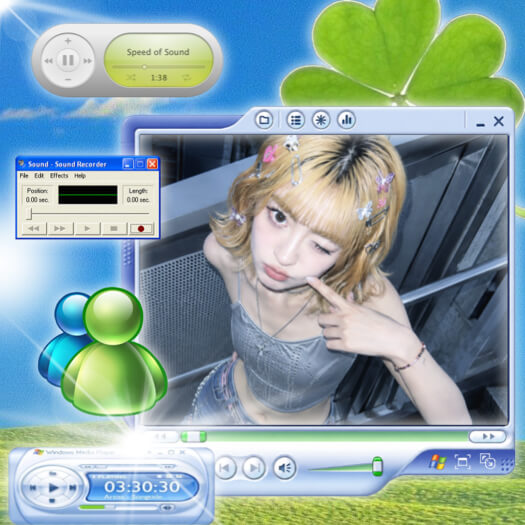Click the green seek bar thumb under the video
The image size is (525, 525).
point(194,436)
